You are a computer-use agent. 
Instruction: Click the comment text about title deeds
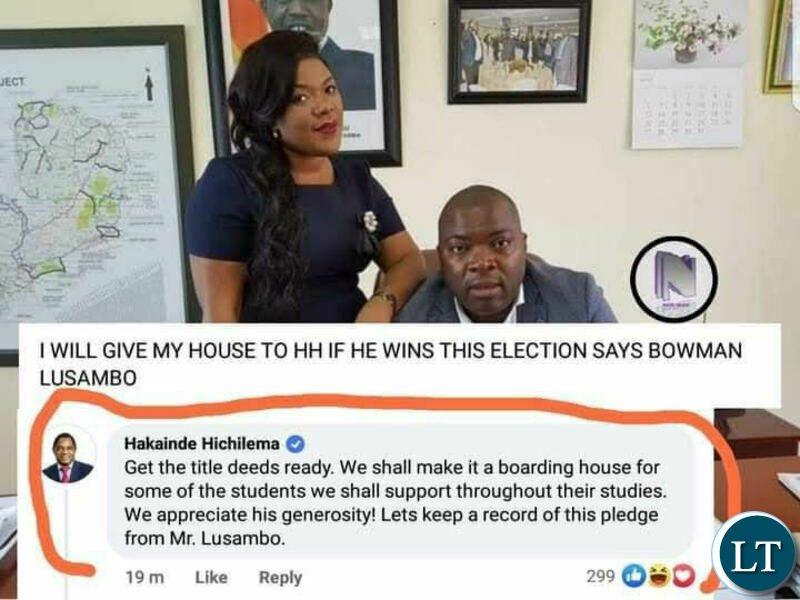pos(395,503)
